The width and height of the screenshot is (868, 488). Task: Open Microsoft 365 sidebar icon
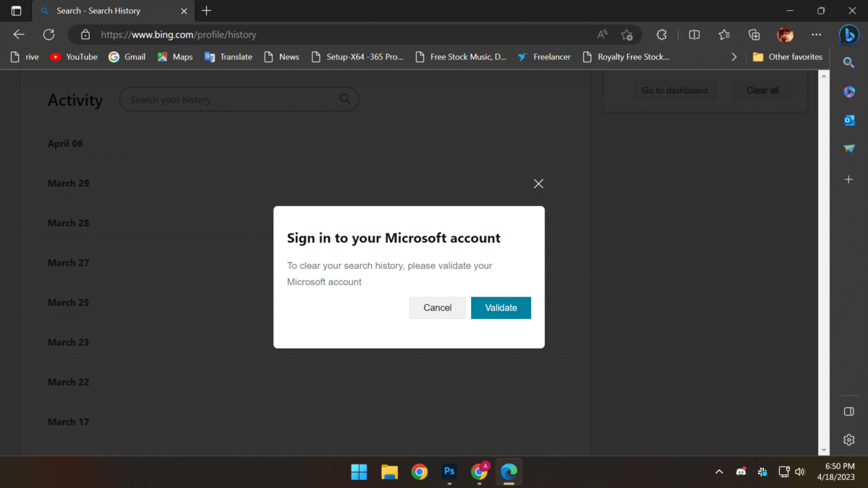(x=849, y=91)
